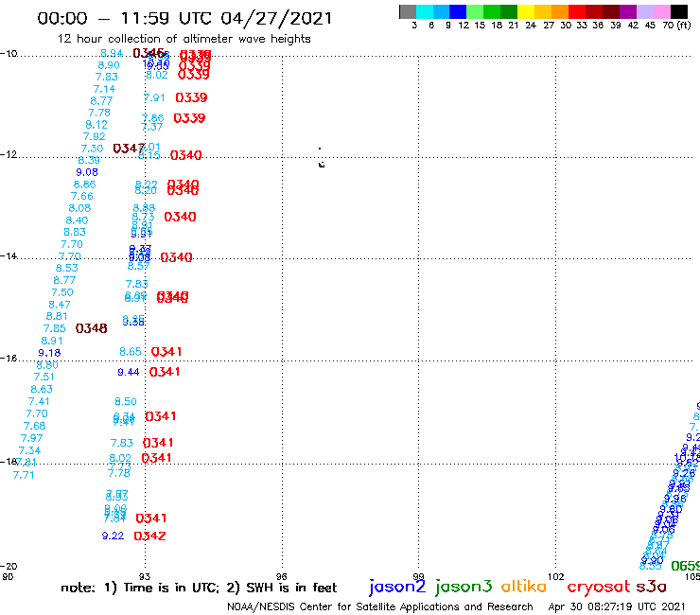Click the altika satellite legend label

coord(523,587)
